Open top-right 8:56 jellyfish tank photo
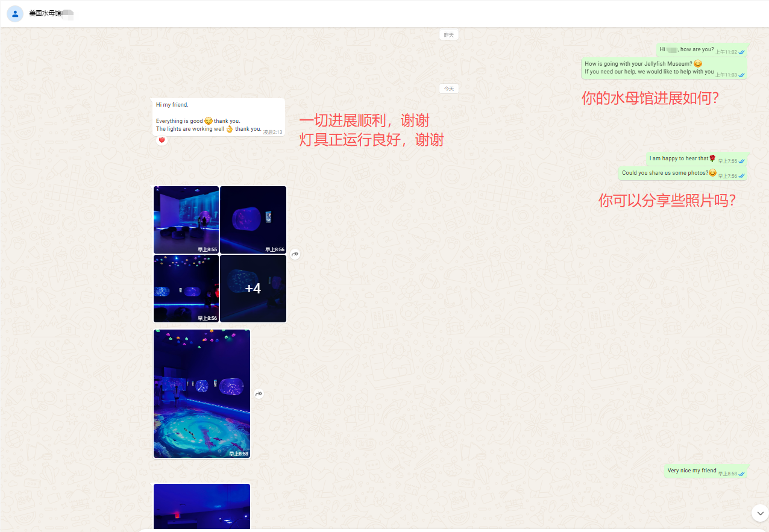The image size is (769, 532). [x=253, y=220]
